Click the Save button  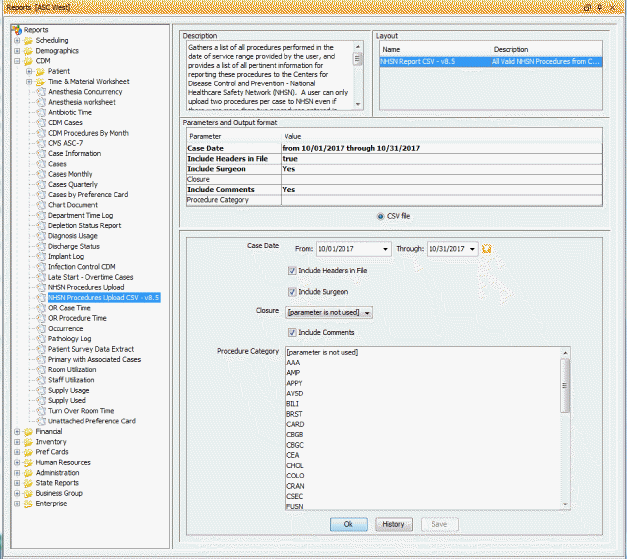pos(439,524)
